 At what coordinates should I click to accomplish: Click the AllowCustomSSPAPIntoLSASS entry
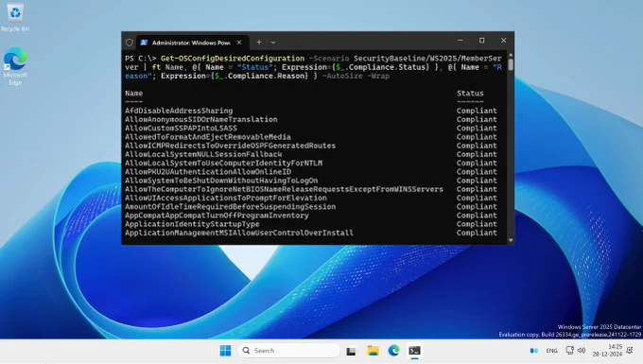click(181, 128)
